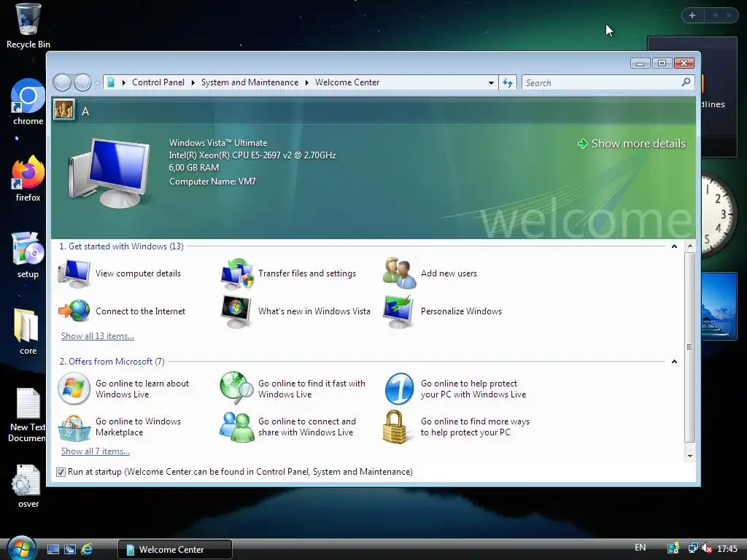Select Connect to the Internet icon
Screen dimensions: 747x560
click(74, 311)
